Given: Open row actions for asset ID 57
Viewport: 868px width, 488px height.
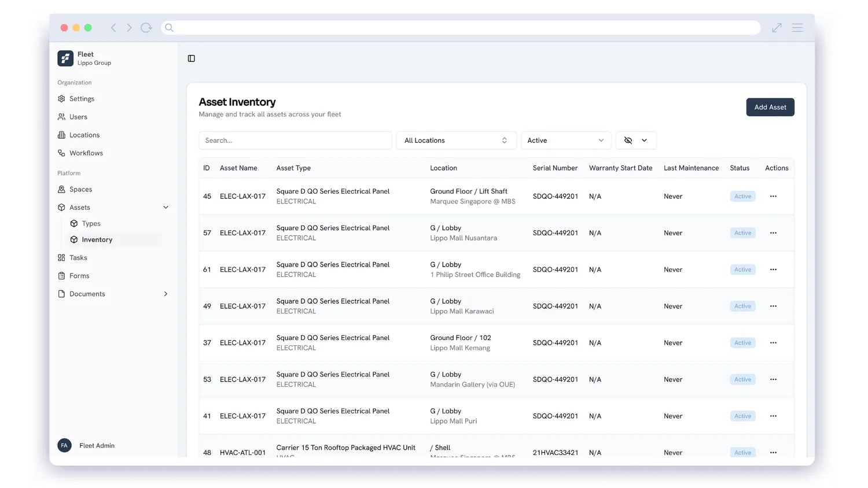Looking at the screenshot, I should [773, 233].
